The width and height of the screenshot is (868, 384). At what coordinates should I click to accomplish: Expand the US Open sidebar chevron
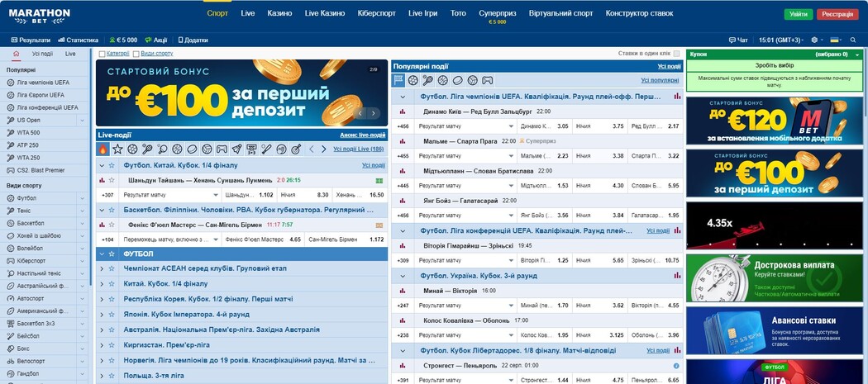[83, 120]
